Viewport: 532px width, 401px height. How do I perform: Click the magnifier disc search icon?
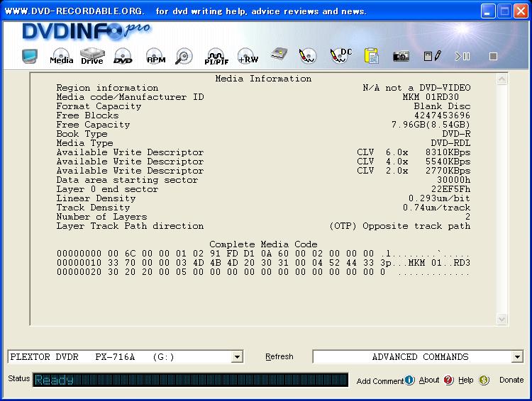pos(184,56)
